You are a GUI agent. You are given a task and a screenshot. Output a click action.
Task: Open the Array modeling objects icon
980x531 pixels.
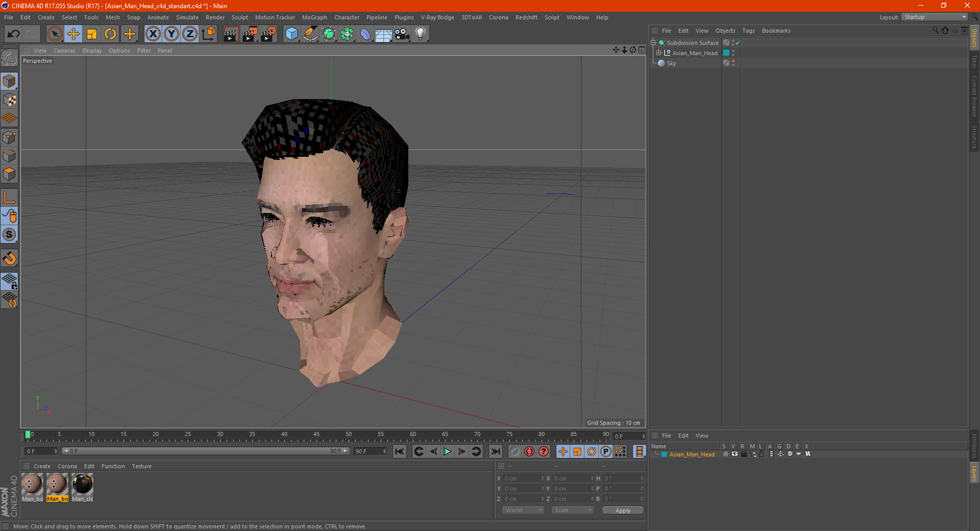tap(347, 34)
